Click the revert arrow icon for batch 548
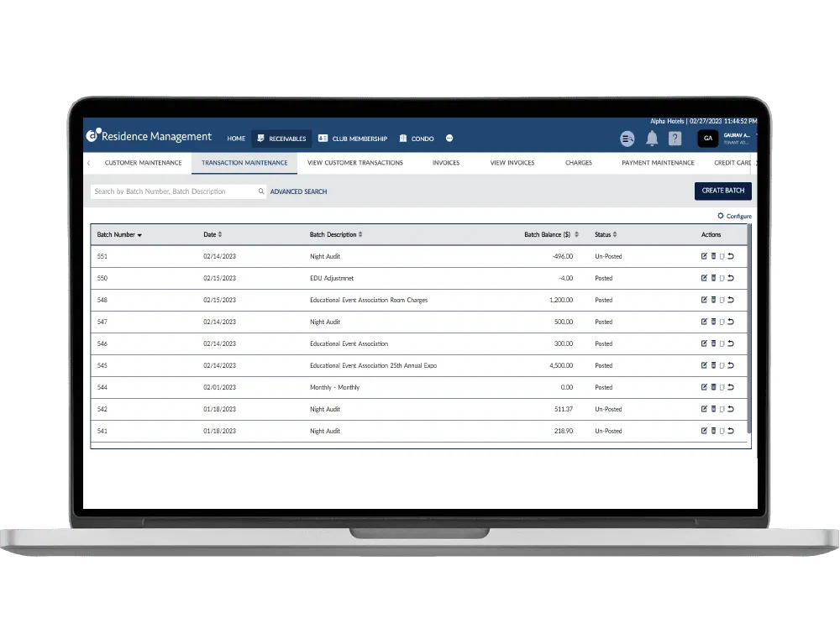The image size is (840, 634). tap(731, 300)
